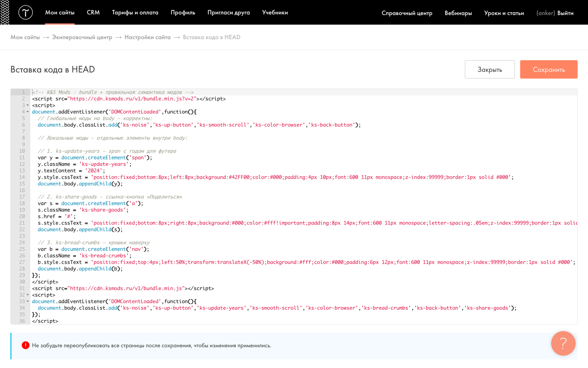
Task: Click the y.className = 'ks-update-years' line
Action: 85,164
